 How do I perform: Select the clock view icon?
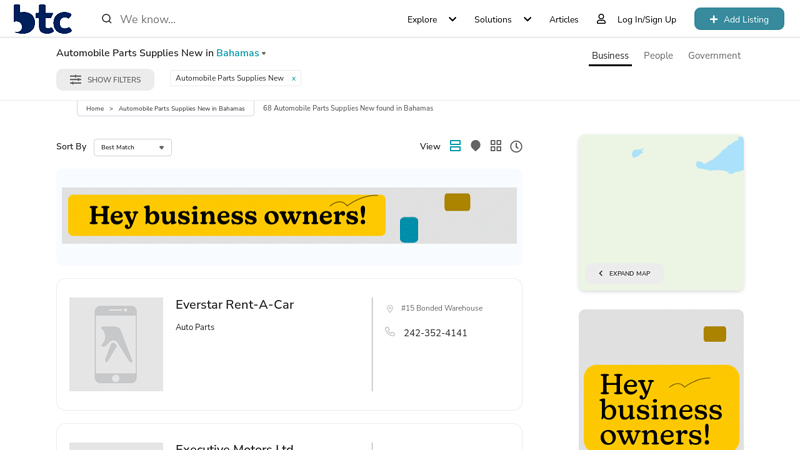tap(516, 146)
